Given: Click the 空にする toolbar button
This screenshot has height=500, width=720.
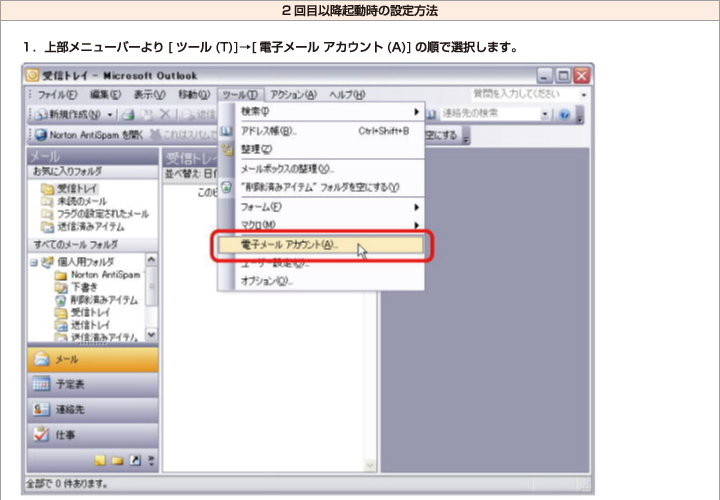Looking at the screenshot, I should point(442,135).
